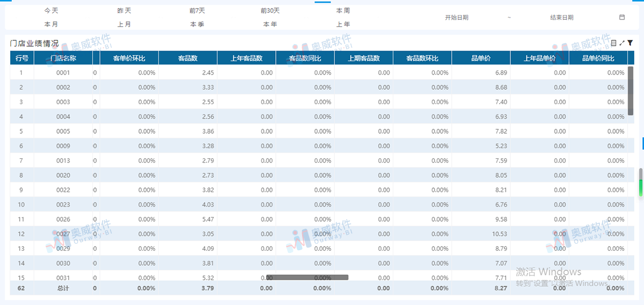Select store name cell 0003
The image size is (644, 305).
(63, 102)
